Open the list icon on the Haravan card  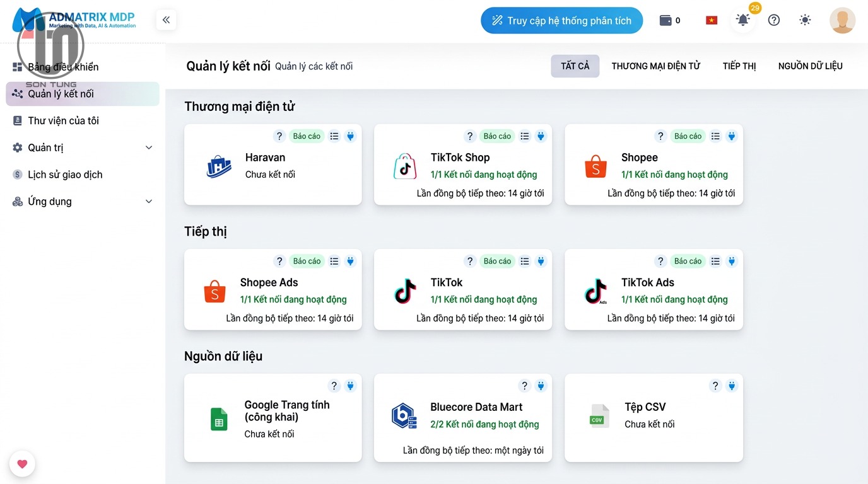(x=334, y=136)
